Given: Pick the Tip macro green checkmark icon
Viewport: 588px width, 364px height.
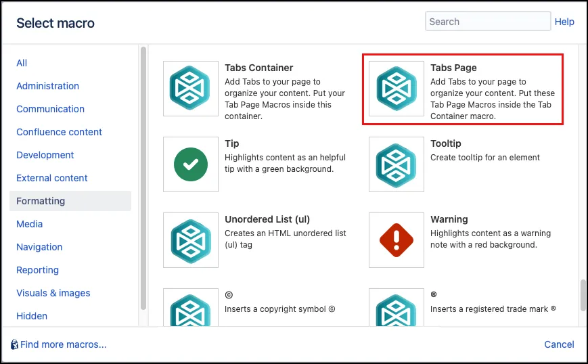Looking at the screenshot, I should coord(191,164).
